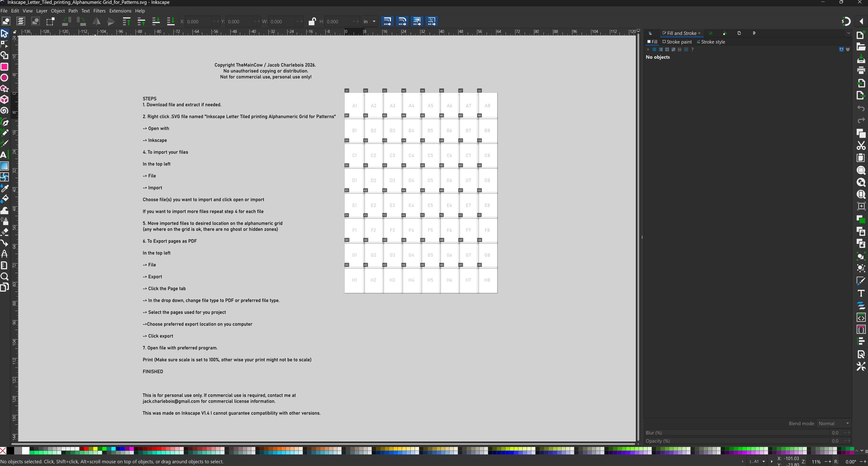Switch to the Stroke paint tab
Screen dimensions: 868x466
(x=677, y=42)
